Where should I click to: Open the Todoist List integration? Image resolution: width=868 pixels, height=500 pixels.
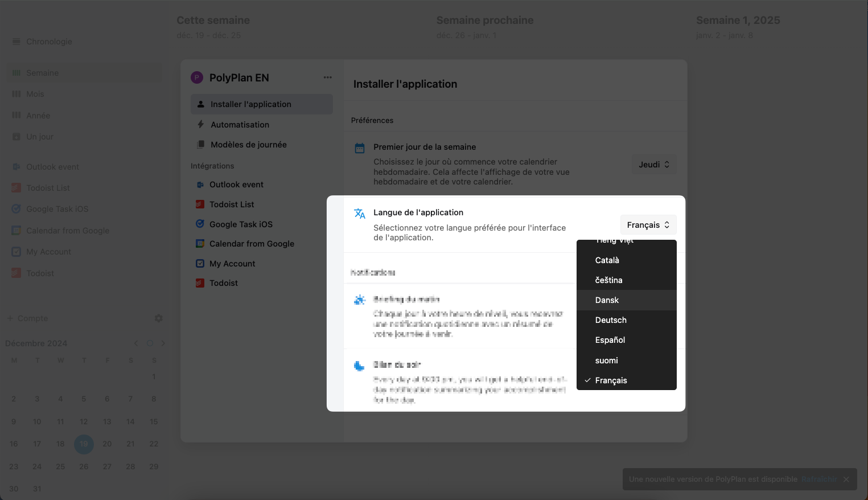coord(232,204)
